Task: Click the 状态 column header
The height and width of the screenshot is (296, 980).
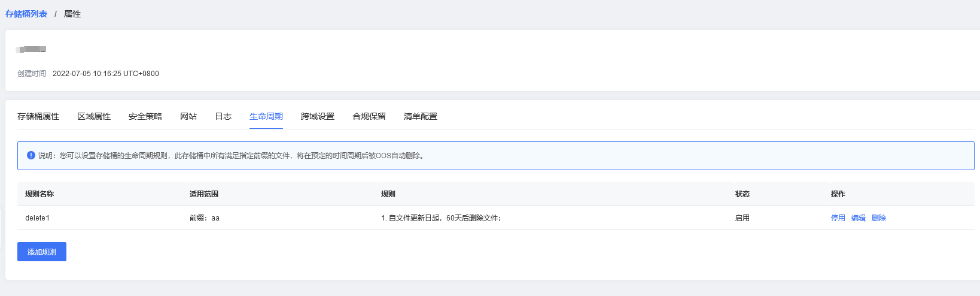Action: [742, 194]
